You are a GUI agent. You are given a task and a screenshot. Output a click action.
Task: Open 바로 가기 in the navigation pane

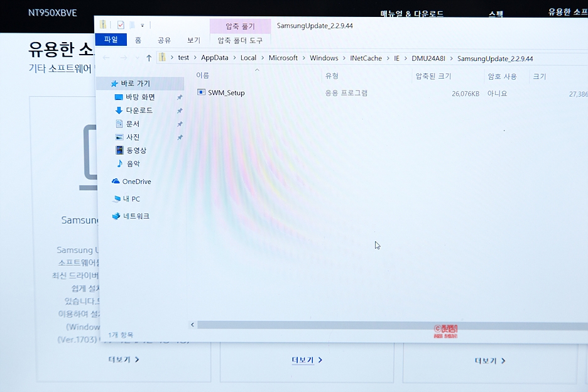(135, 84)
